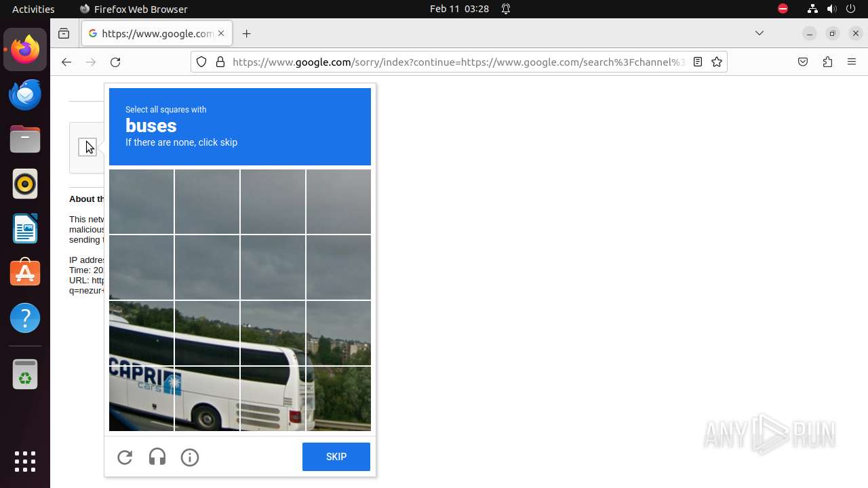Close the google.com tab
This screenshot has height=488, width=868.
[221, 33]
